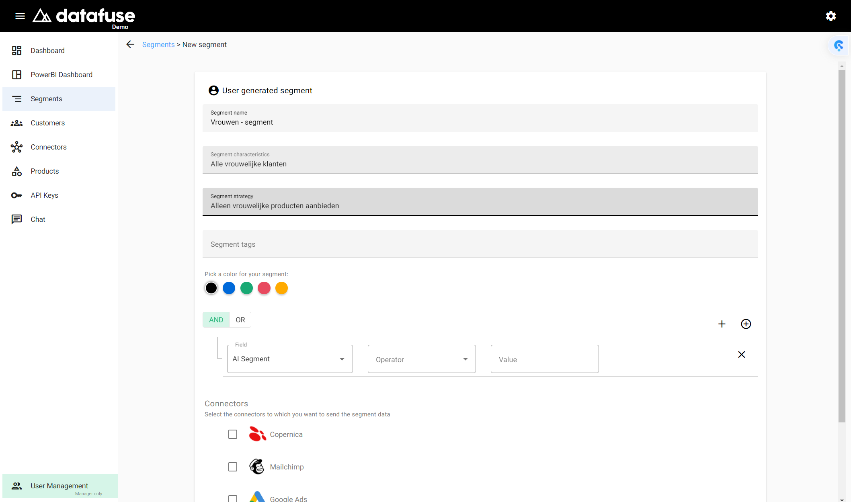This screenshot has height=504, width=851.
Task: Click the Value input field
Action: click(x=545, y=359)
